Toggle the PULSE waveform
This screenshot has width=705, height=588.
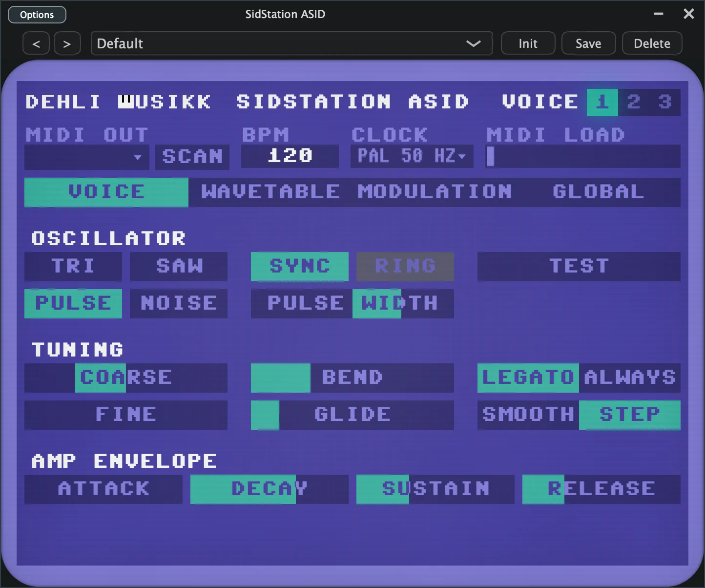pos(73,303)
